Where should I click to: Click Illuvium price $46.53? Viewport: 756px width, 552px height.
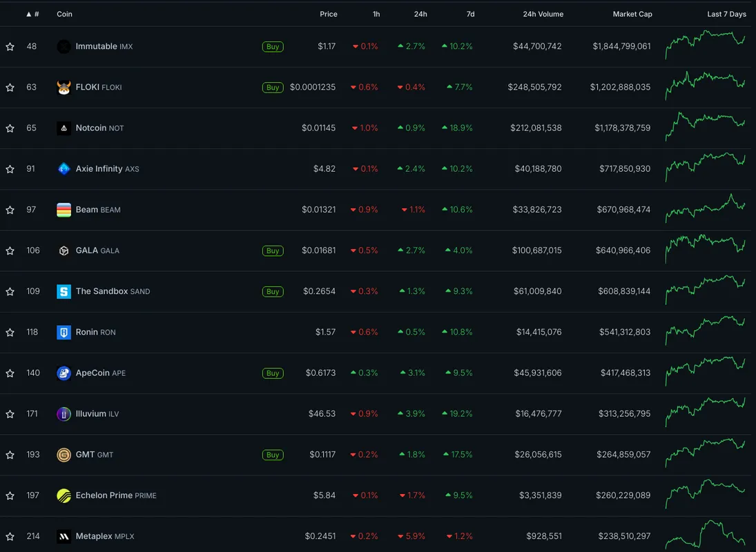(322, 414)
